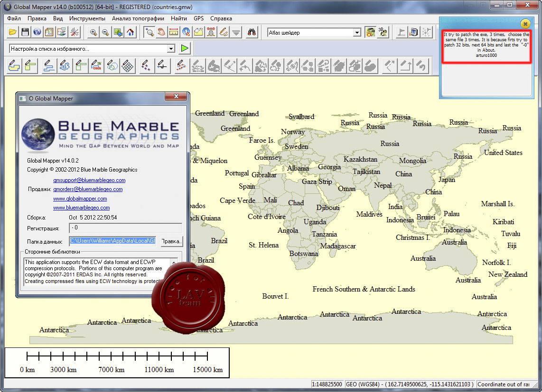Click the ECW license text box
542x392 pixels.
97,272
